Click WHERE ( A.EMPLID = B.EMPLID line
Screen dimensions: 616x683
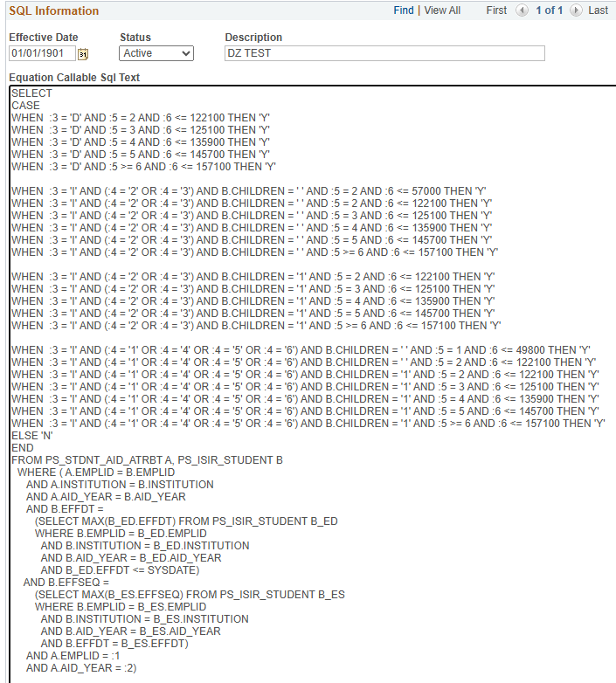pos(96,473)
